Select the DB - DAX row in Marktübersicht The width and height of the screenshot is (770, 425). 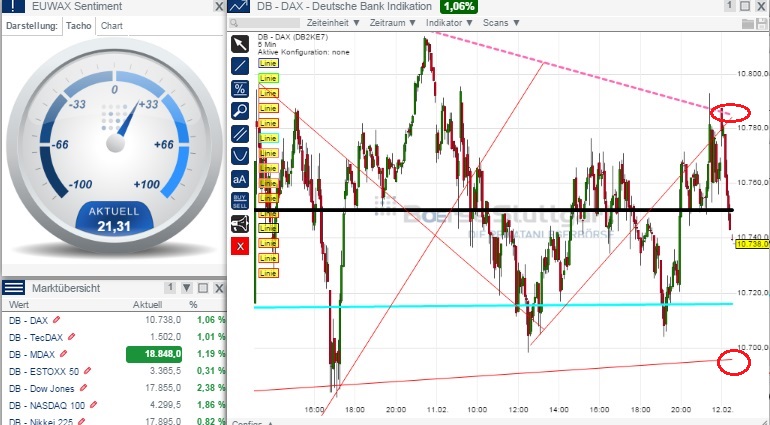pyautogui.click(x=114, y=320)
